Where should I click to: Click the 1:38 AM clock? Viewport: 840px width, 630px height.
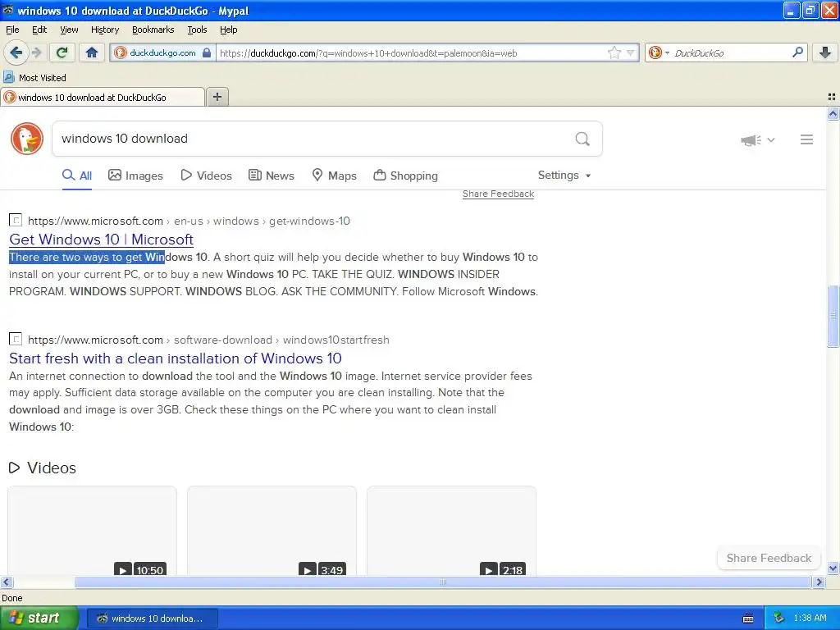(x=810, y=618)
